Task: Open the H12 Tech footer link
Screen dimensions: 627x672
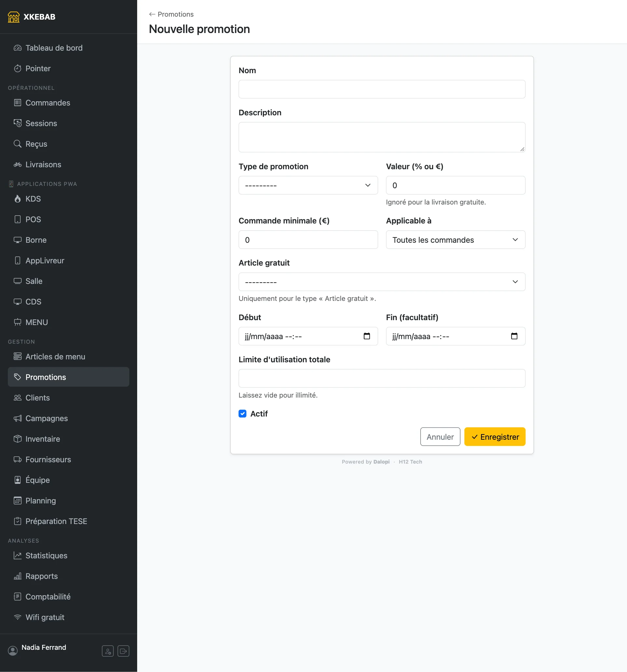Action: tap(410, 462)
